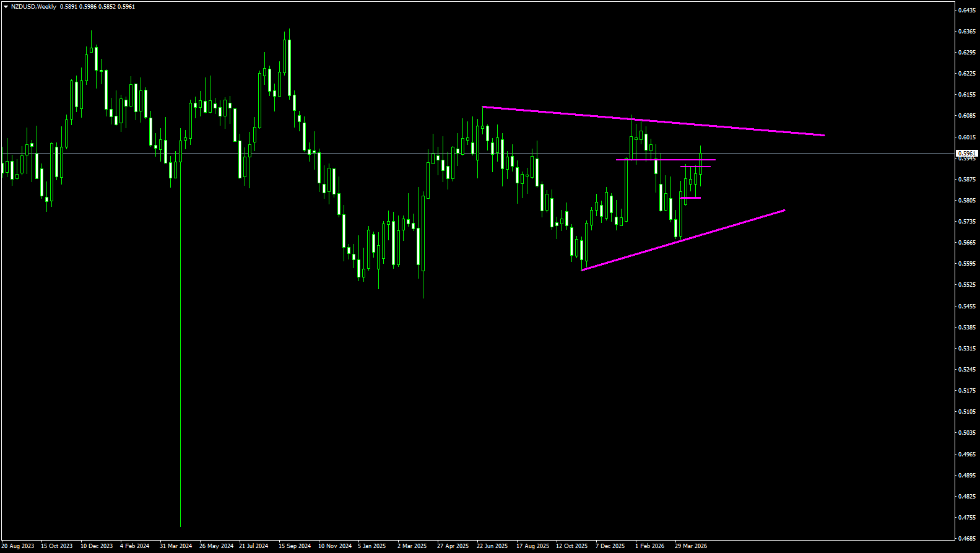The height and width of the screenshot is (553, 980).
Task: Click the OHLC values 0.5891 0.5986 0.5852 0.5961
Action: point(97,7)
